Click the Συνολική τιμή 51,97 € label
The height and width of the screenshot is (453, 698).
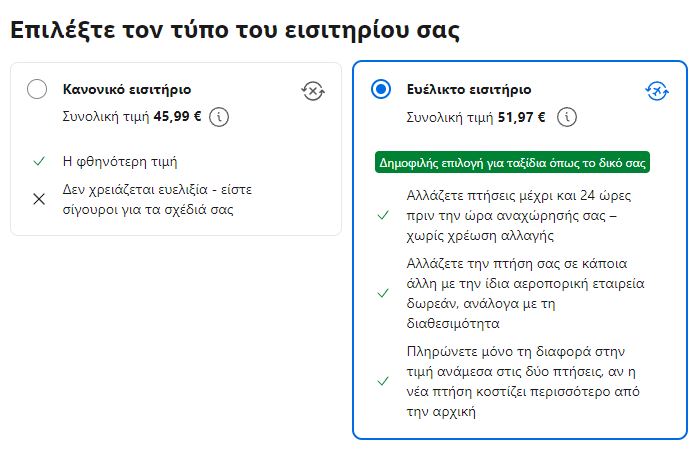[x=475, y=117]
